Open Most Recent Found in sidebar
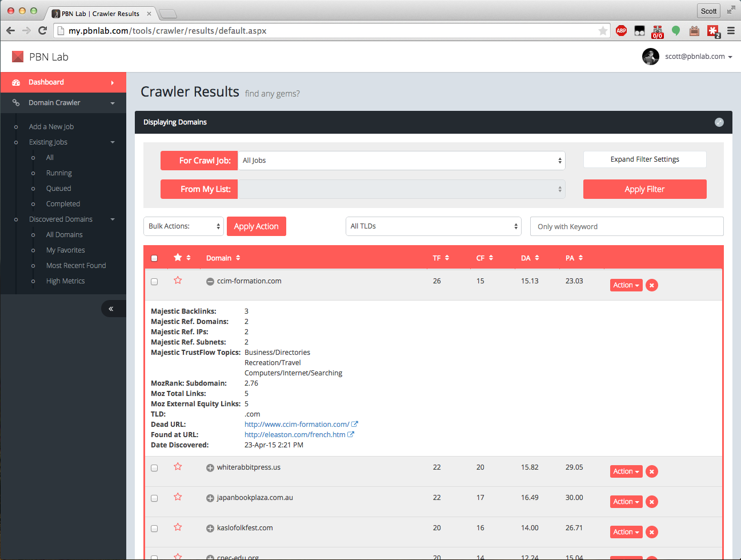This screenshot has width=741, height=560. point(76,266)
